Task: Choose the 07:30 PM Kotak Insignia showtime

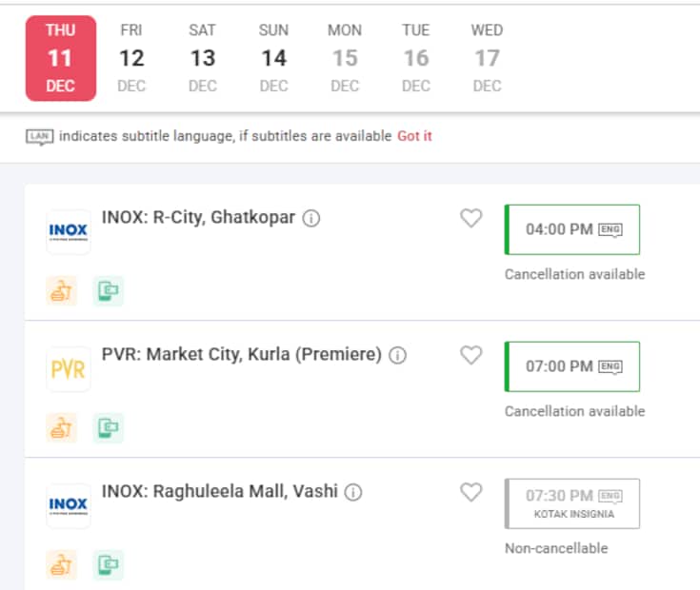Action: pyautogui.click(x=572, y=503)
